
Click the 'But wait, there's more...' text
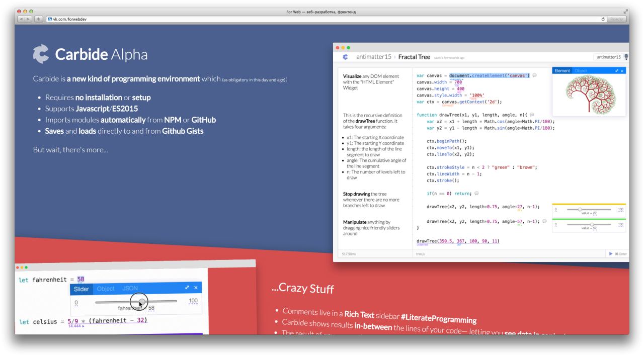(70, 150)
